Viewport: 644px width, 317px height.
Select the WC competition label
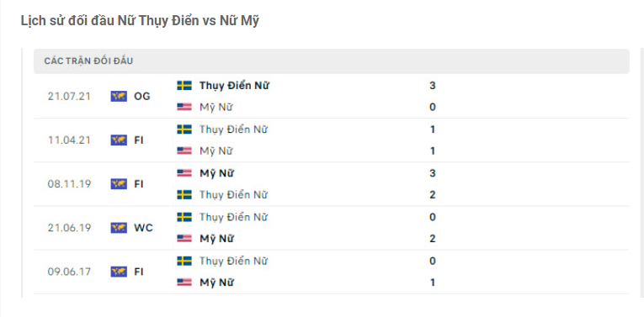click(x=143, y=228)
